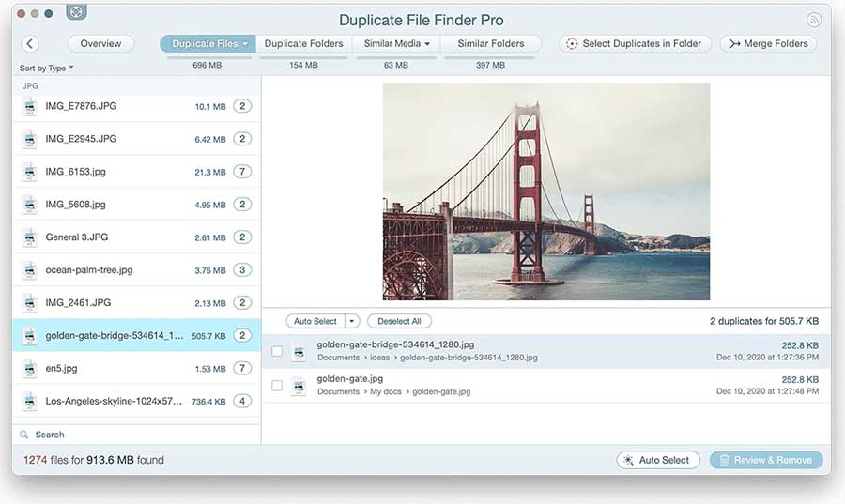Click the Golden Gate bridge preview image
The height and width of the screenshot is (504, 845).
click(x=545, y=191)
